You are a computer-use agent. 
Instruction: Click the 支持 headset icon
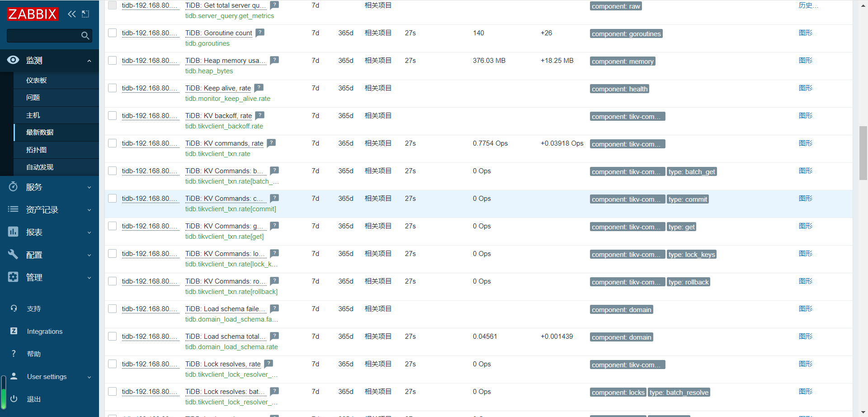(14, 308)
